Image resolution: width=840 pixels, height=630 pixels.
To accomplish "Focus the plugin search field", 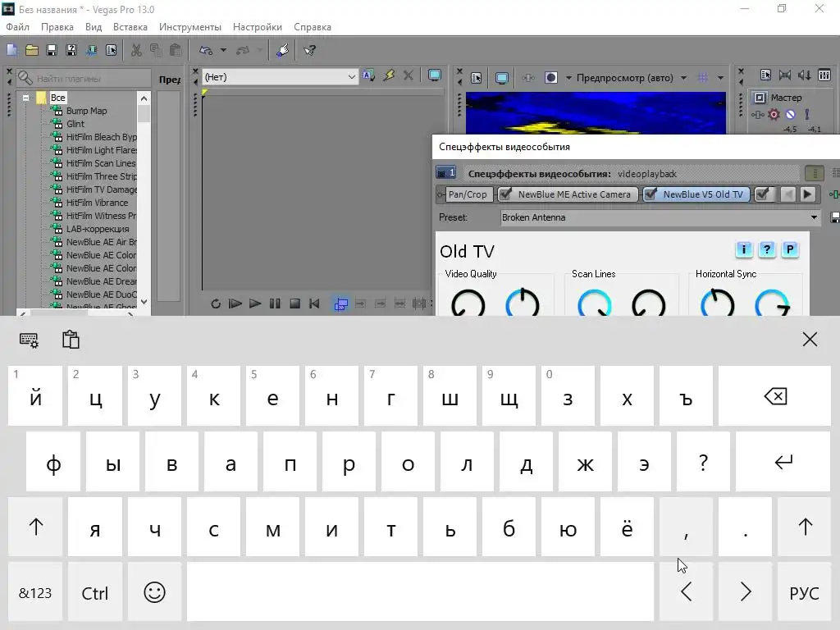I will tap(83, 78).
